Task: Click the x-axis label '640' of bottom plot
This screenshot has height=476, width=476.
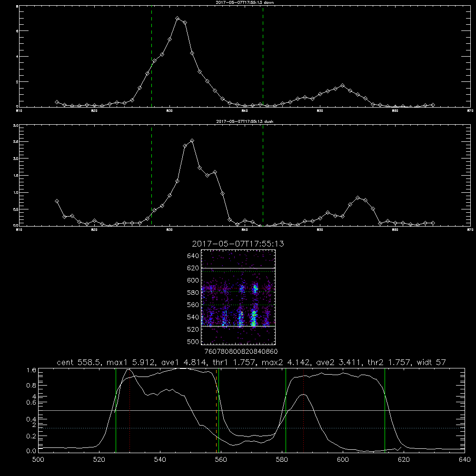Action: tap(465, 460)
